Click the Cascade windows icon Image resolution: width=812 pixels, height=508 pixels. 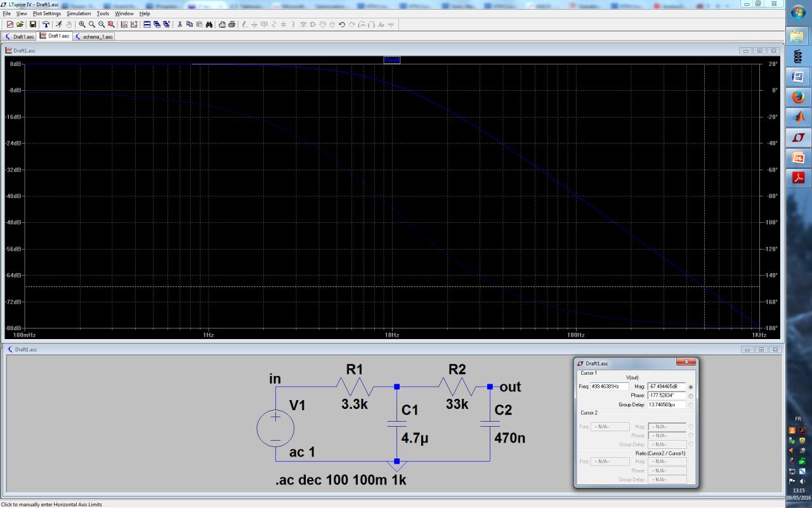(157, 25)
